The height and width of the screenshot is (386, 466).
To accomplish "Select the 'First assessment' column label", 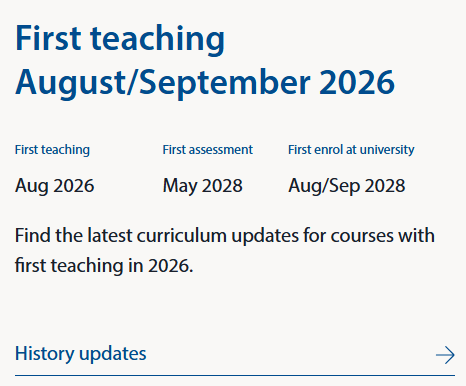I will pos(208,150).
